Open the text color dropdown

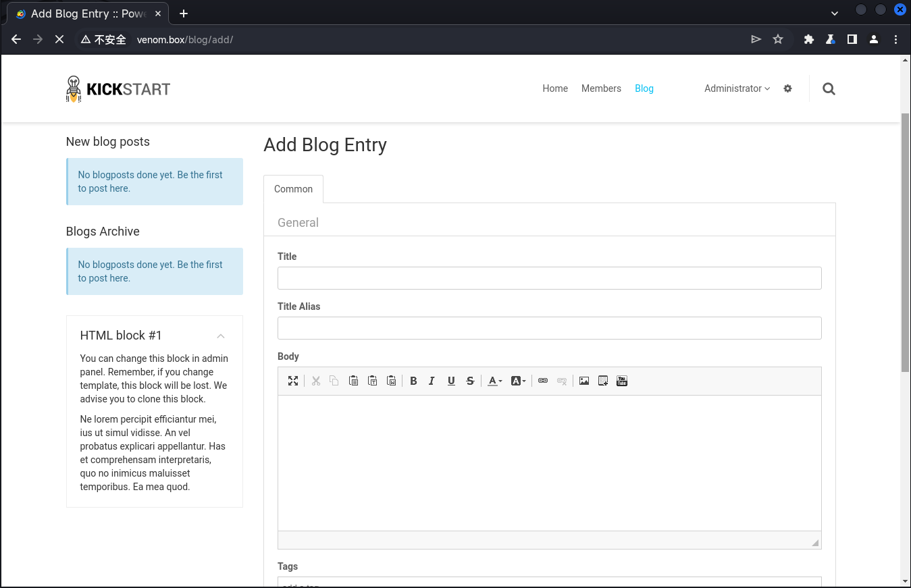[x=495, y=381]
